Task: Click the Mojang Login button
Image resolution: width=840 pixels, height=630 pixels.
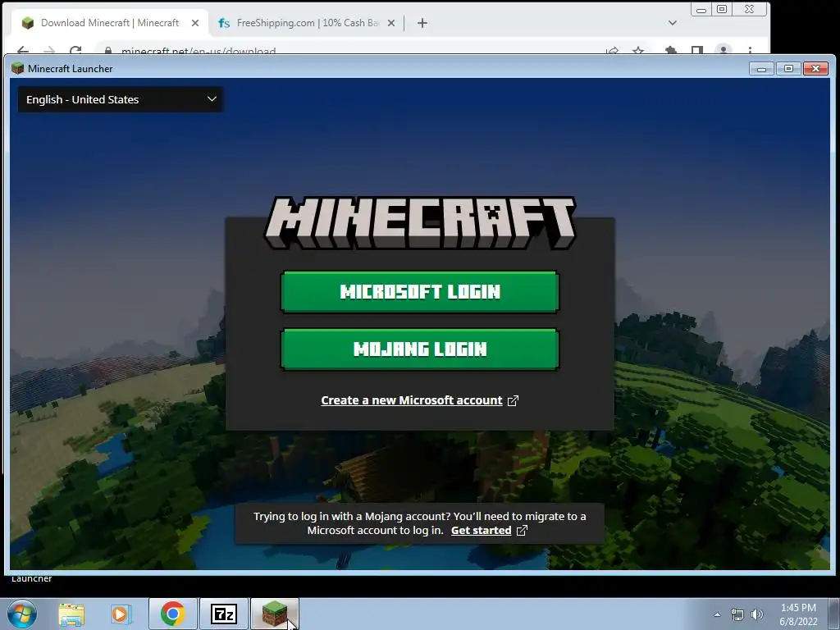Action: point(419,349)
